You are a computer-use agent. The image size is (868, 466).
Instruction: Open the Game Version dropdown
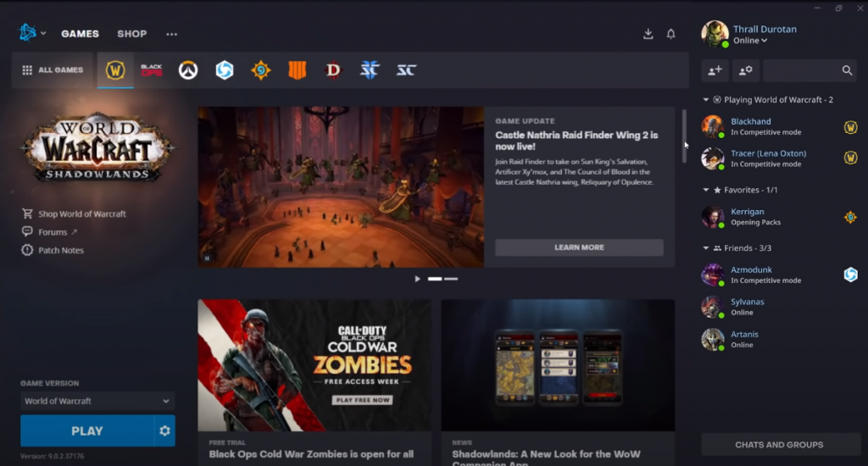[x=97, y=401]
